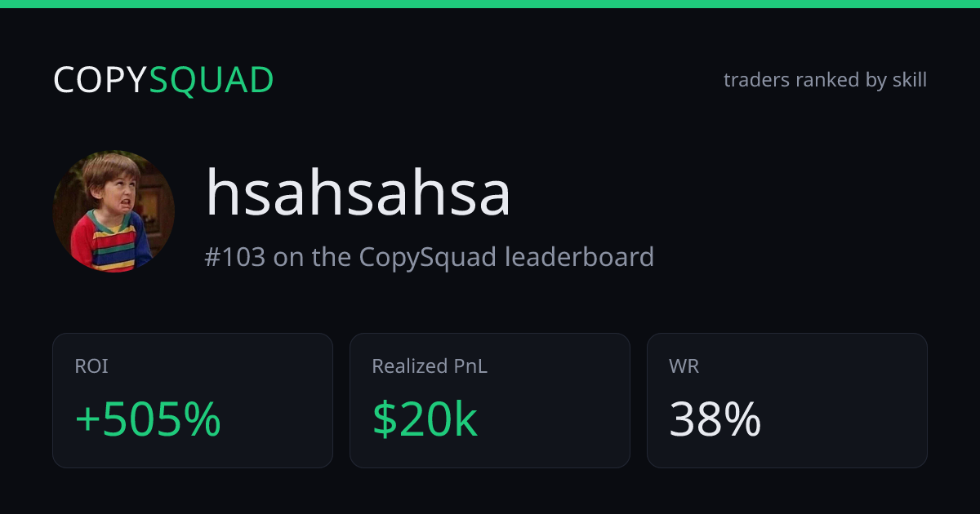This screenshot has height=514, width=980.
Task: Click the traders ranked by skill tagline
Action: [x=825, y=80]
